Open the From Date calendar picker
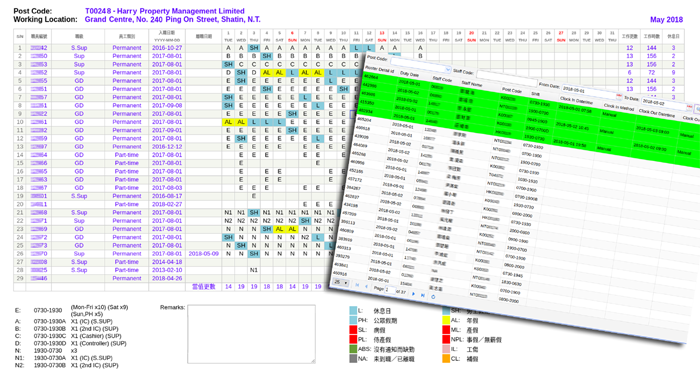The width and height of the screenshot is (700, 374). tap(619, 96)
